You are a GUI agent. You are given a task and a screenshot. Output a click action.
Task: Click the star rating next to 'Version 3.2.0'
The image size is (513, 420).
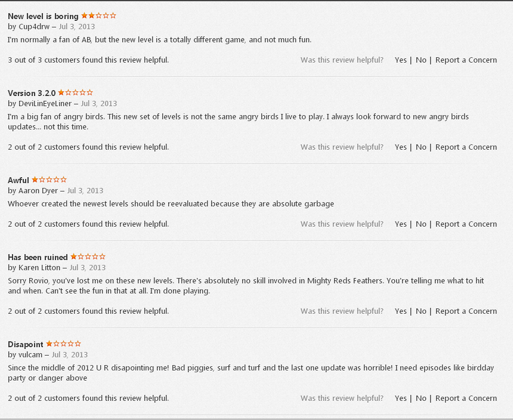[76, 92]
